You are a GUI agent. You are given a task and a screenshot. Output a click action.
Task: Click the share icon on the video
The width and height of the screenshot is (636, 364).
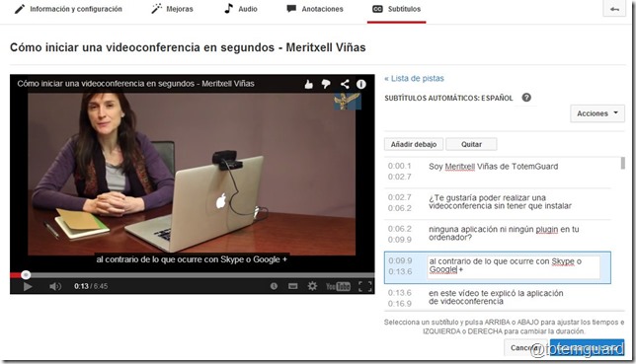[345, 84]
